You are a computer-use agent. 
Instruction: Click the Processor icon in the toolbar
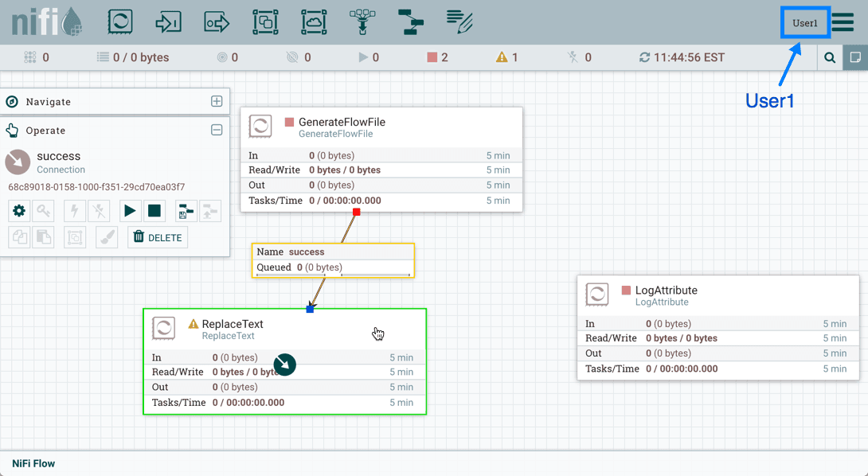click(120, 21)
